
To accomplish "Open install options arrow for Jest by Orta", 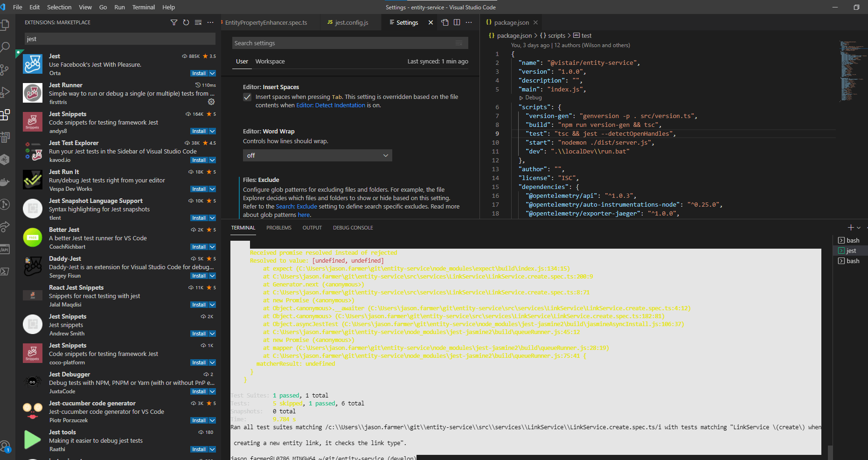I will [212, 73].
